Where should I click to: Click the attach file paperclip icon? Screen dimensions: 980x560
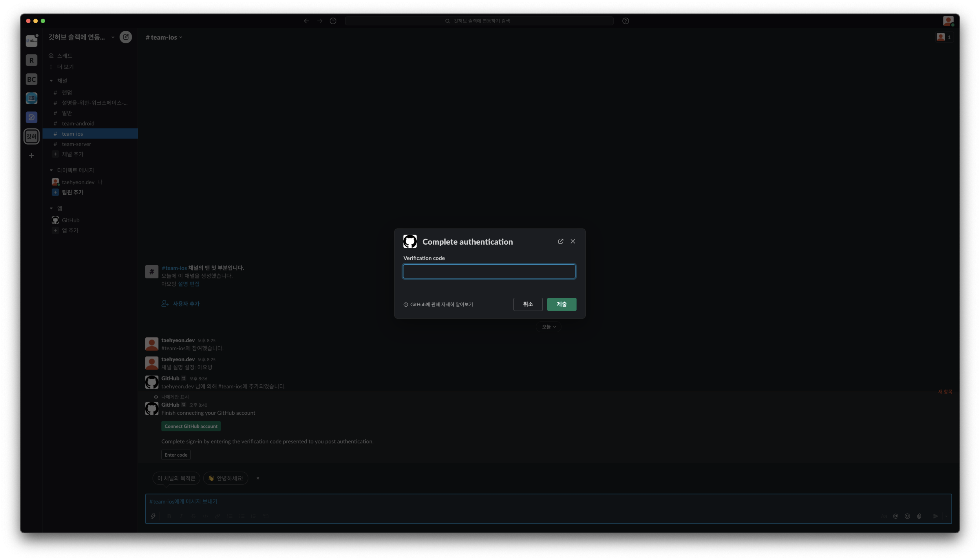point(919,516)
